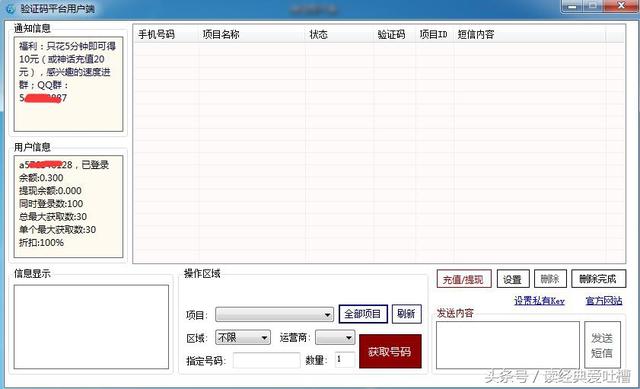Click the 刷新 button
Image resolution: width=640 pixels, height=389 pixels.
tap(407, 314)
